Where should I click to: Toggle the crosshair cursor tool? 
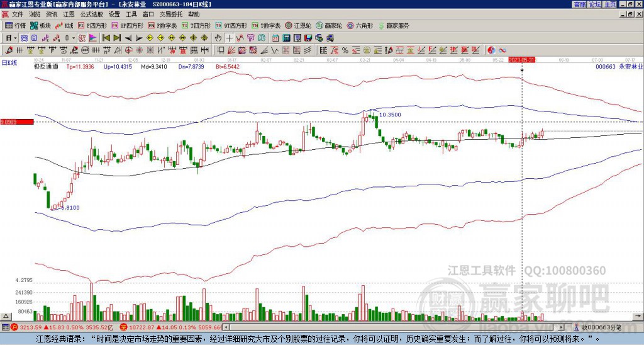click(229, 38)
